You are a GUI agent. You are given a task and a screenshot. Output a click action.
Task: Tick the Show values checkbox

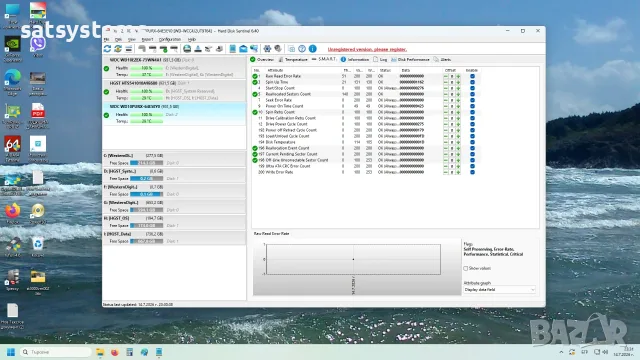click(466, 269)
